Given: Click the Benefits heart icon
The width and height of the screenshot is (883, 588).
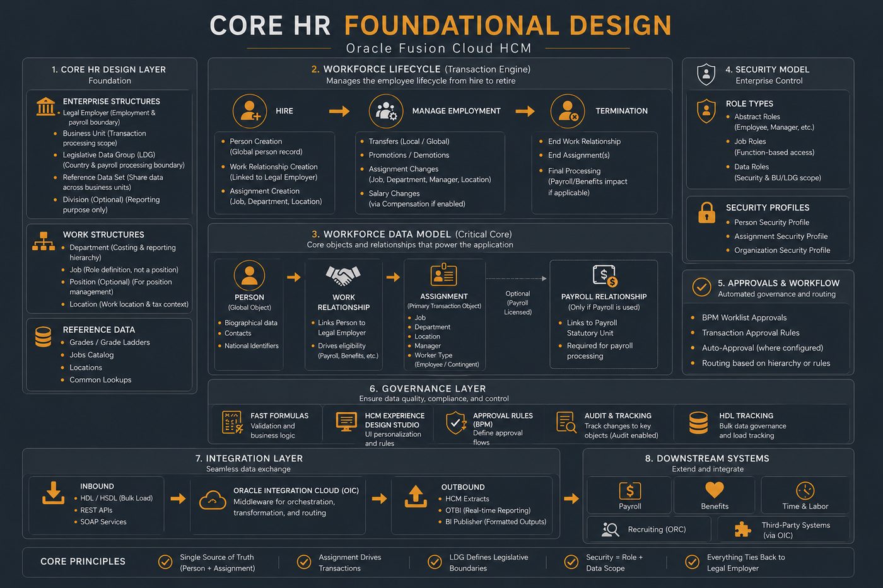Looking at the screenshot, I should [x=715, y=490].
